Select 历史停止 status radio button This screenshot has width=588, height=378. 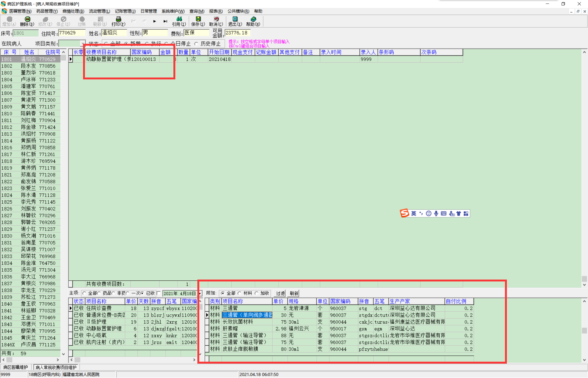pyautogui.click(x=196, y=44)
